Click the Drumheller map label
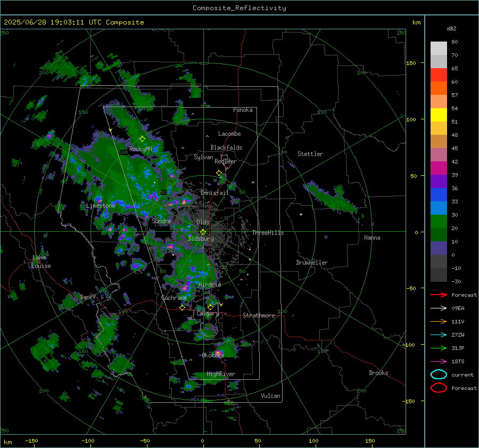Viewport: 479px width, 448px height. pos(312,263)
